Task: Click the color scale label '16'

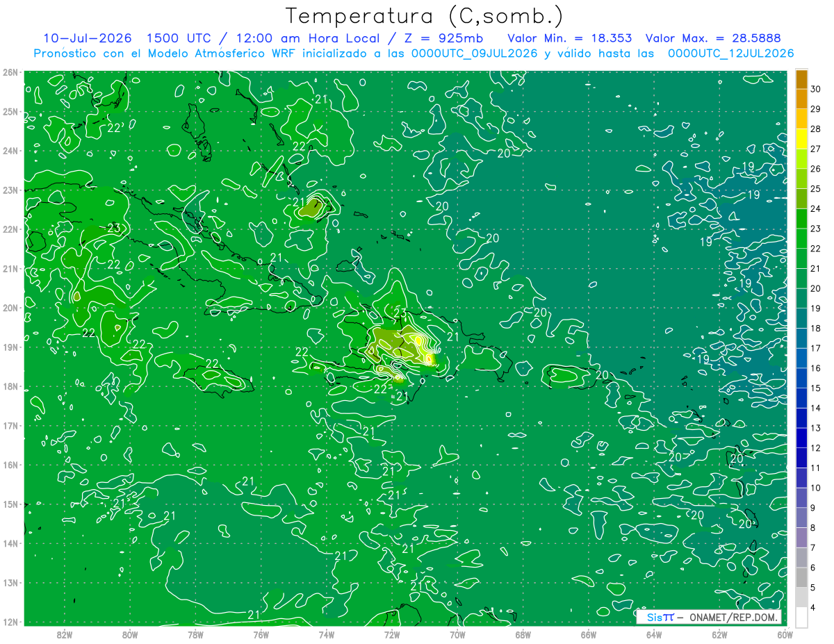Action: [x=816, y=368]
